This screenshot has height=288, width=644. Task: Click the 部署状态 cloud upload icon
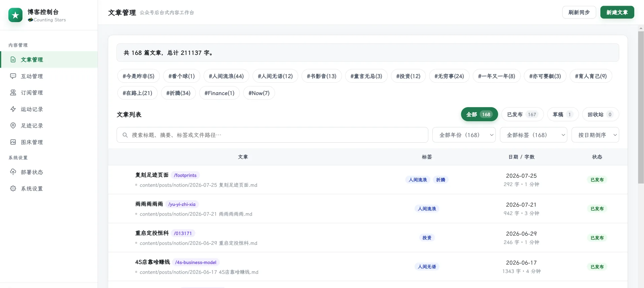(x=13, y=172)
